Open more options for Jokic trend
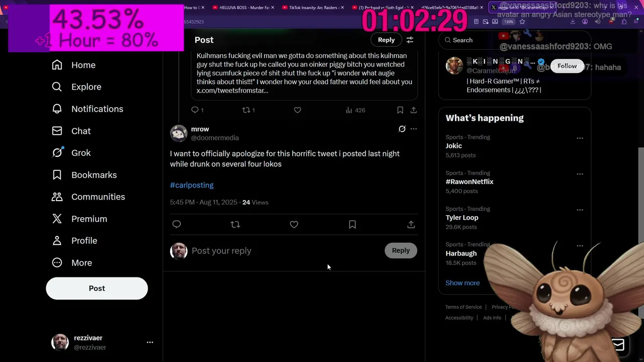644x362 pixels. pos(580,138)
